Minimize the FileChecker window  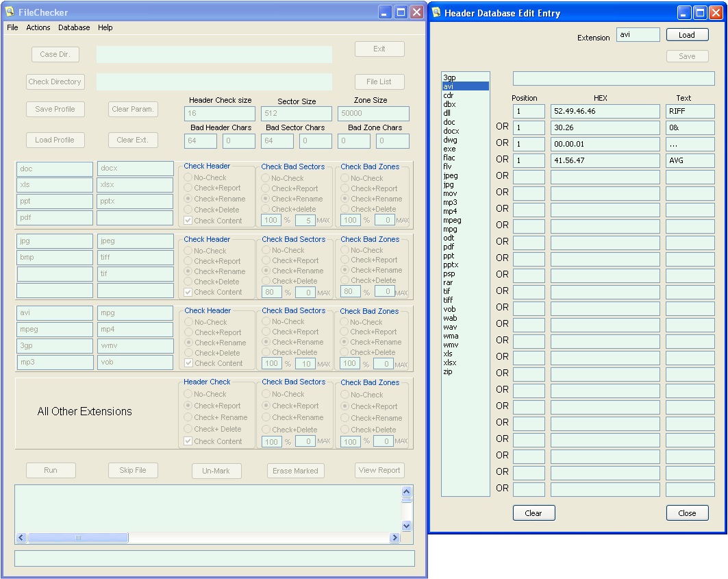pos(384,12)
